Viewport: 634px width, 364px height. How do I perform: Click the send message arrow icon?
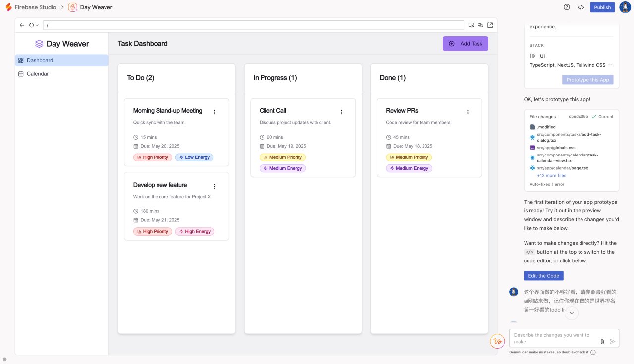[x=613, y=341]
